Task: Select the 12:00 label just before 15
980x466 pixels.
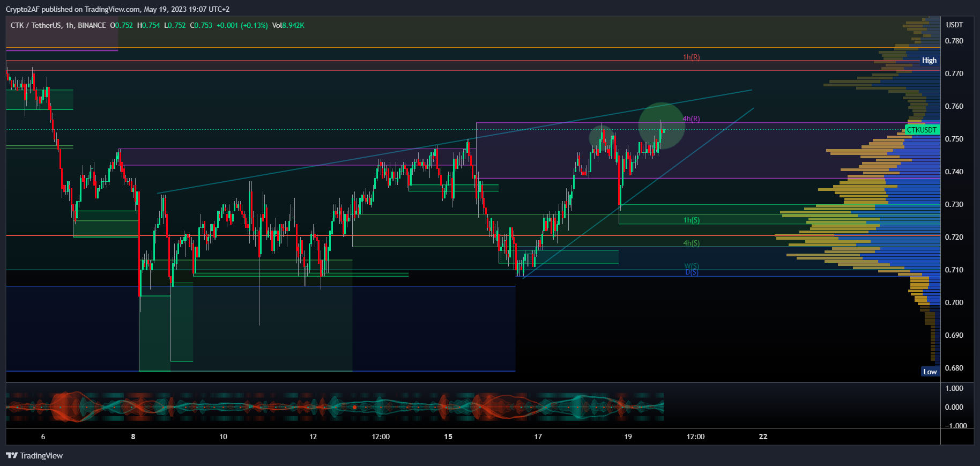Action: (381, 437)
